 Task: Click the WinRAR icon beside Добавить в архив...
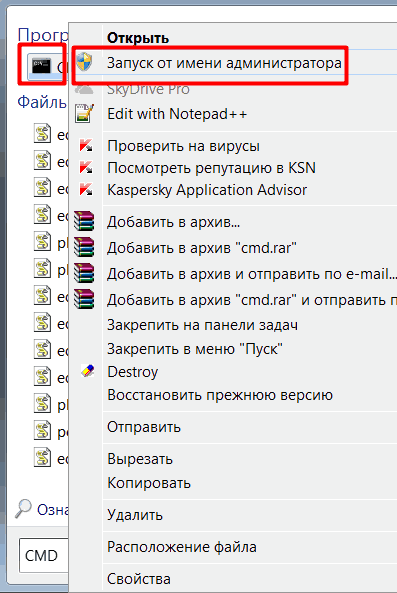click(x=84, y=221)
